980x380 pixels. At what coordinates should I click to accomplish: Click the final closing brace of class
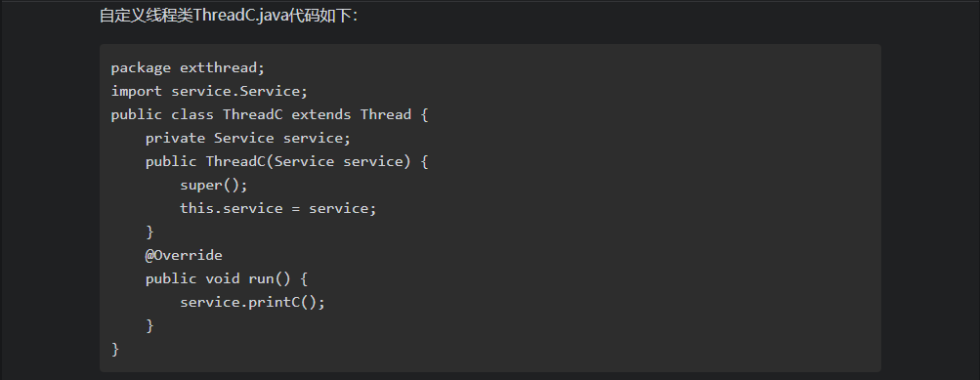115,349
